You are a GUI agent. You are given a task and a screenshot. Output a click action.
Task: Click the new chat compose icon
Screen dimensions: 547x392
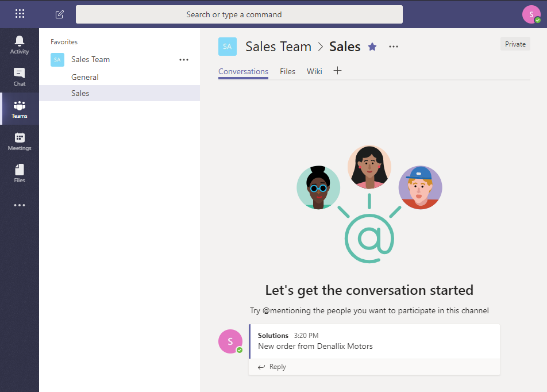point(60,14)
